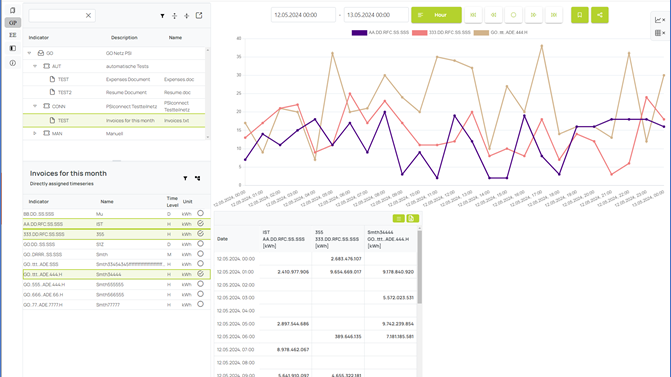Export table data with the green file icon
Viewport: 671px width, 377px height.
[412, 219]
